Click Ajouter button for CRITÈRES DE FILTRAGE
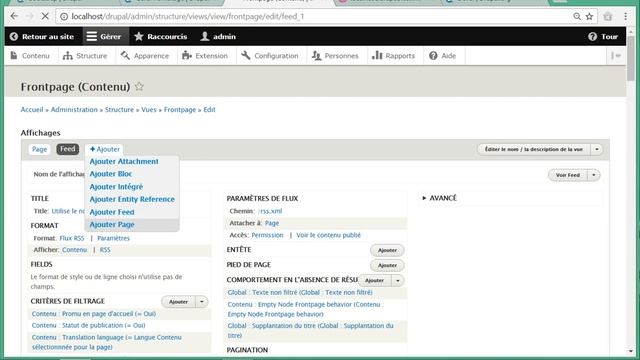The width and height of the screenshot is (640, 360). (178, 302)
